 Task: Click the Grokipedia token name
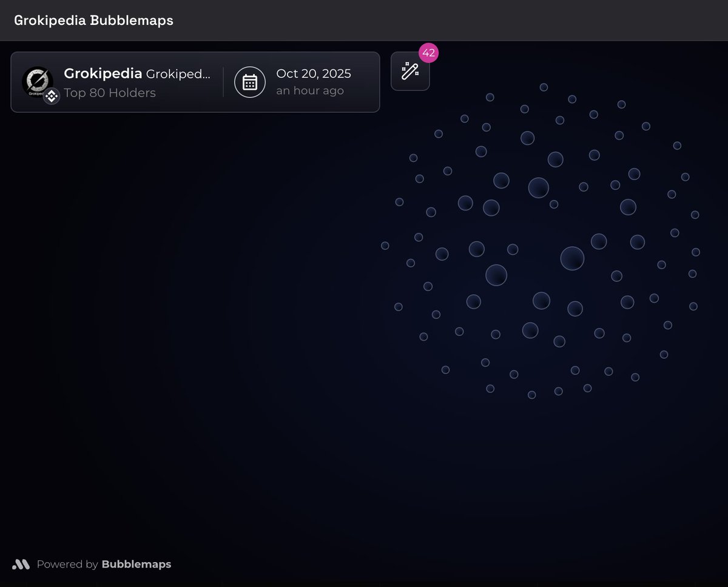[103, 74]
